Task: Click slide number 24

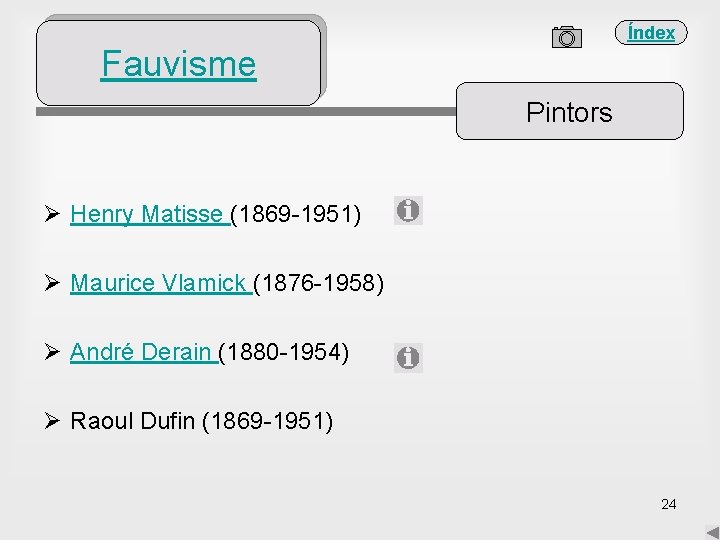Action: [x=668, y=504]
